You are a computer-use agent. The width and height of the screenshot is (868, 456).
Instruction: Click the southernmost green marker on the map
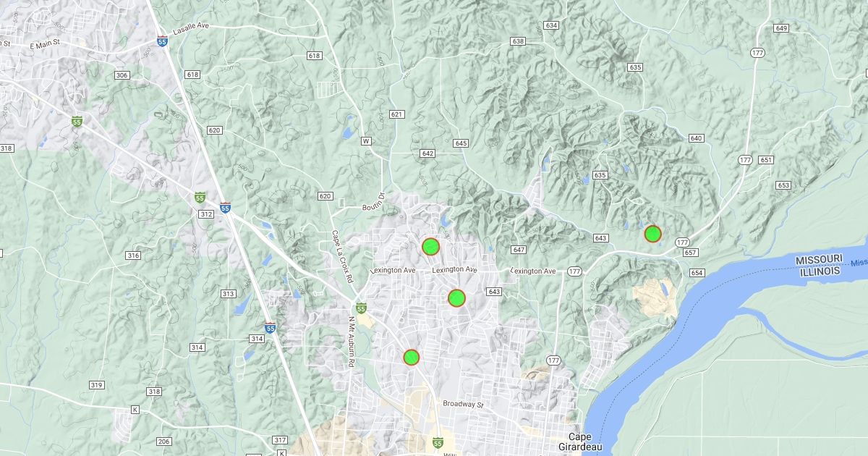tap(411, 357)
